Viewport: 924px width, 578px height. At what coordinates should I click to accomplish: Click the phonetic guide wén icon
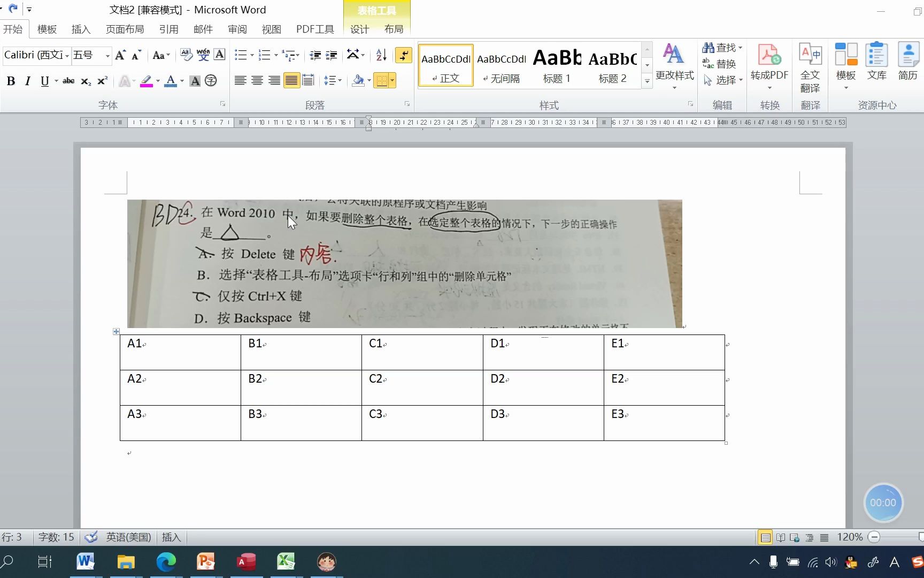(203, 55)
